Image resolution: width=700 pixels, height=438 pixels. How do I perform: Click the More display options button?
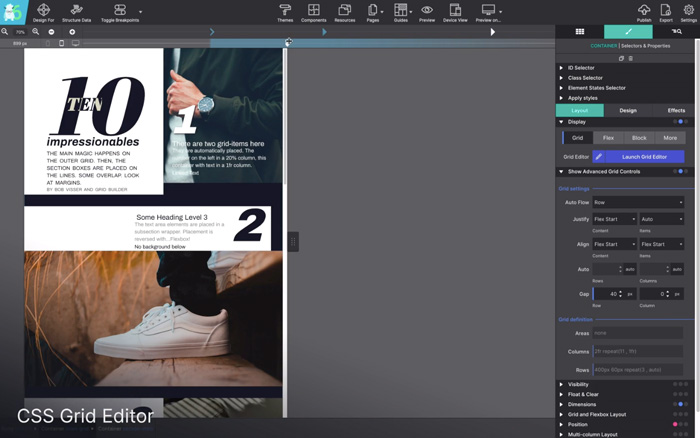[670, 138]
